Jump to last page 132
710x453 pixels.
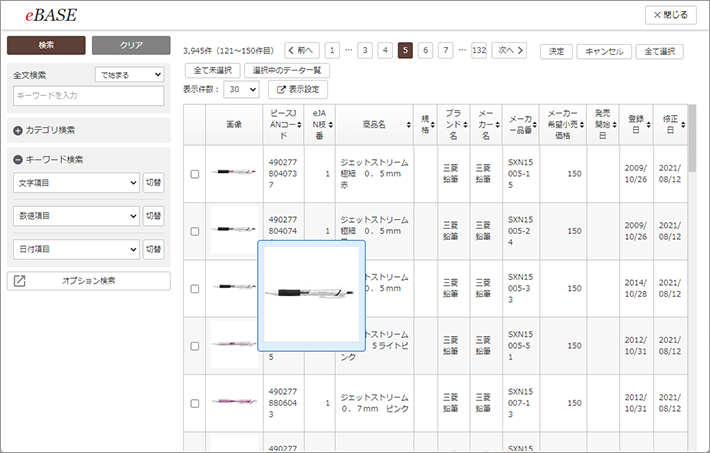(479, 51)
